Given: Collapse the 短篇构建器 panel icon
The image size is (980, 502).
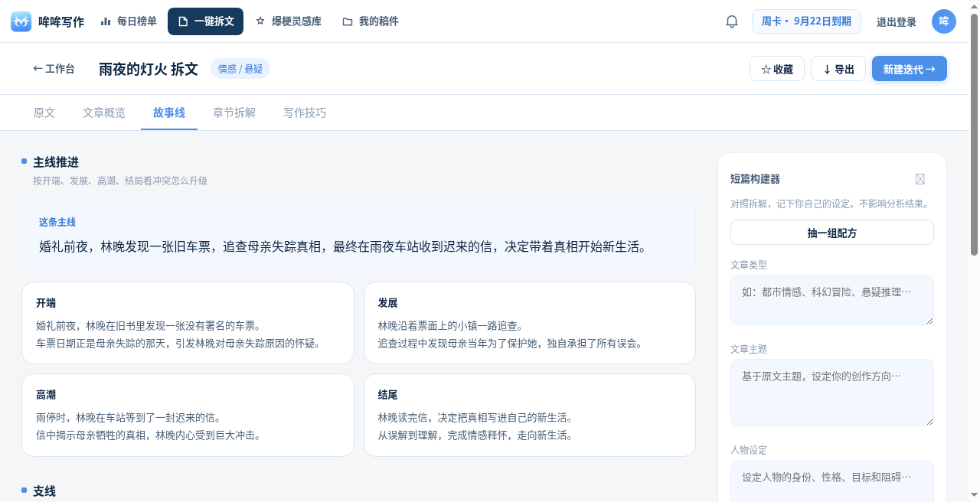Looking at the screenshot, I should [x=920, y=179].
